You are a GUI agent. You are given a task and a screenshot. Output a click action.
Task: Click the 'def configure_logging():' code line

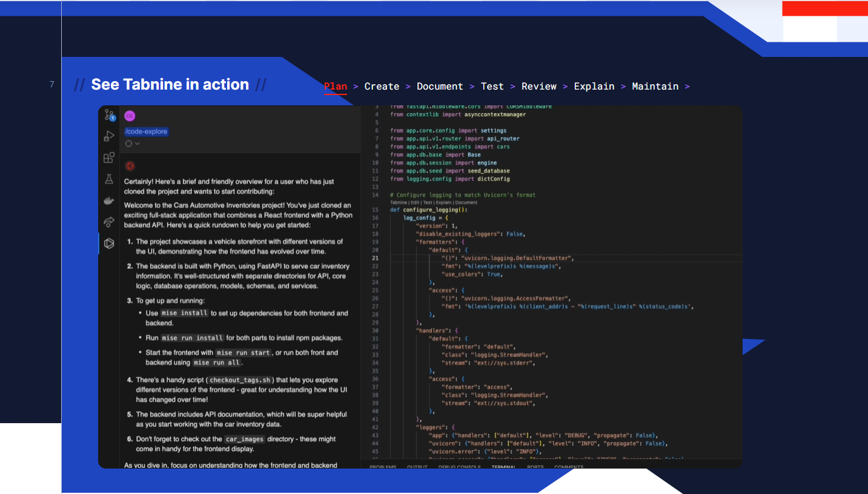click(429, 210)
